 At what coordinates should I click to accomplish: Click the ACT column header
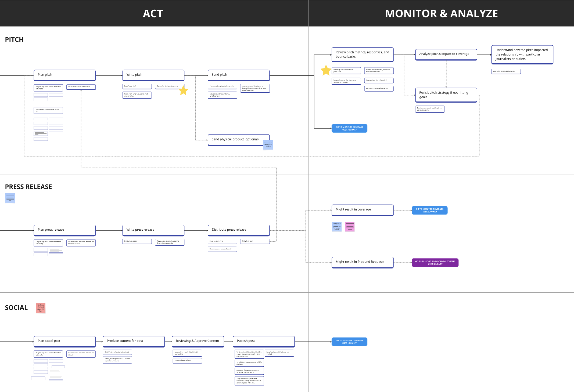[x=153, y=13]
